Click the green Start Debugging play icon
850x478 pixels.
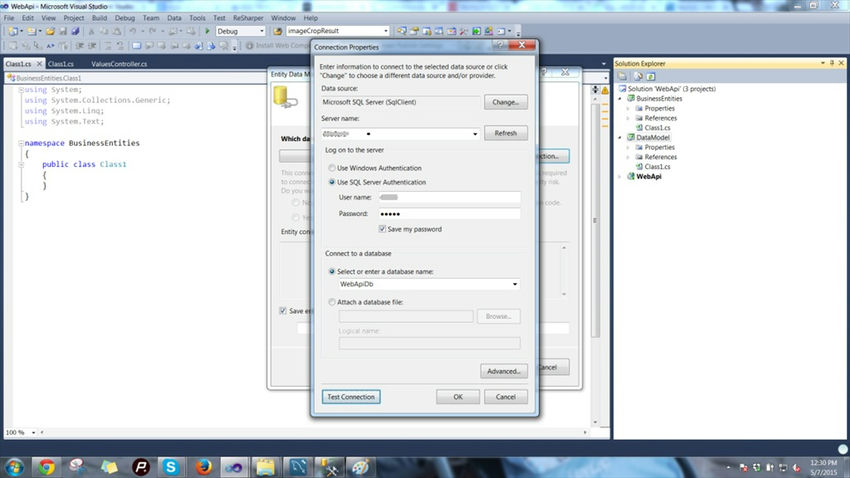[x=207, y=31]
